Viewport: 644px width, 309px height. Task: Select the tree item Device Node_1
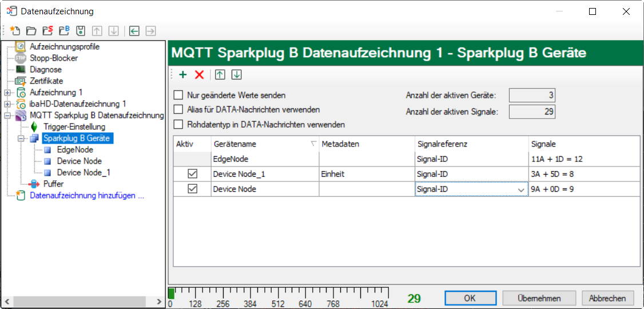[84, 173]
